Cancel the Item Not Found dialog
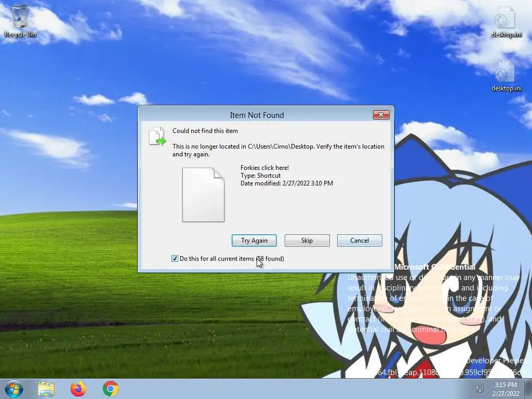The image size is (532, 399). [360, 241]
